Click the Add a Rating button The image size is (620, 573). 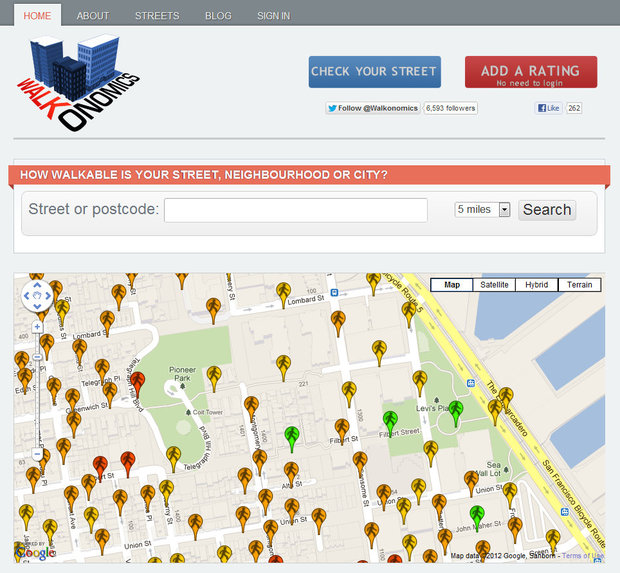point(530,72)
